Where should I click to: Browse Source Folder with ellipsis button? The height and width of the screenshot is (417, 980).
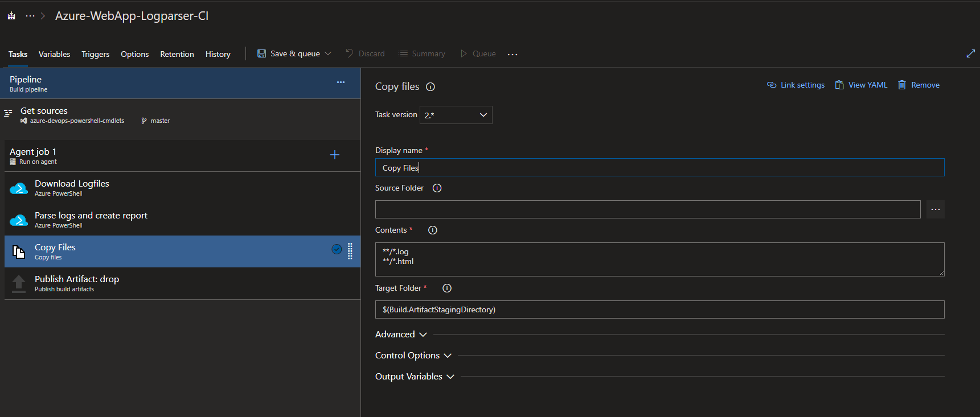point(936,209)
